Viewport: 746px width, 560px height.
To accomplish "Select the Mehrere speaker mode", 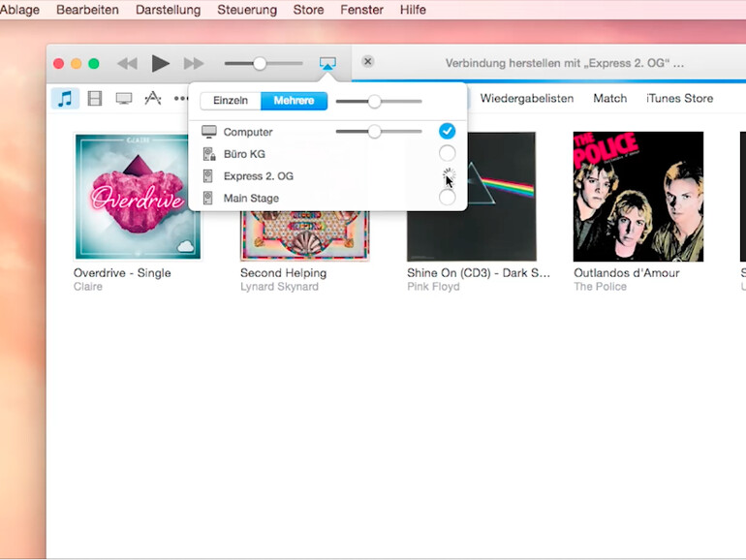I will point(294,101).
